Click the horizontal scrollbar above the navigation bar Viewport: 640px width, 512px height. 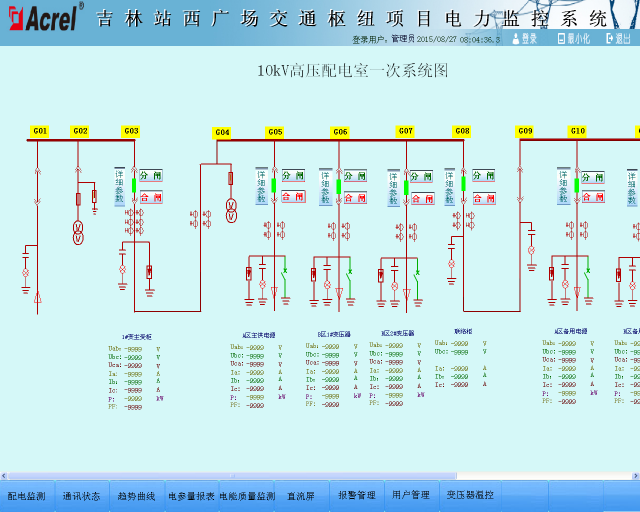tap(320, 475)
